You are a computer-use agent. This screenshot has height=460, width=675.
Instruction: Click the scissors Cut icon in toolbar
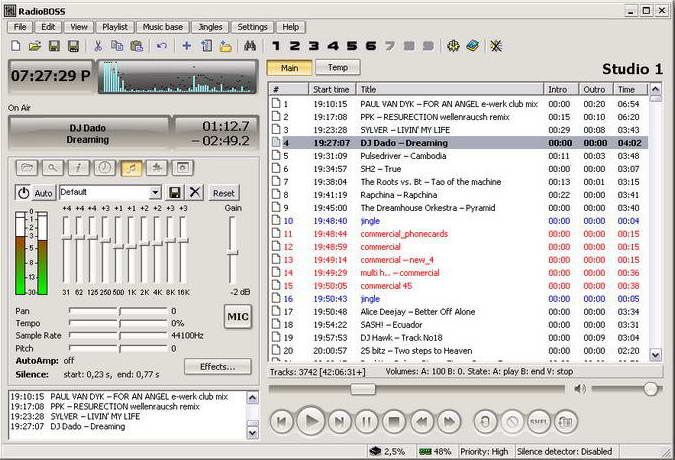coord(98,46)
